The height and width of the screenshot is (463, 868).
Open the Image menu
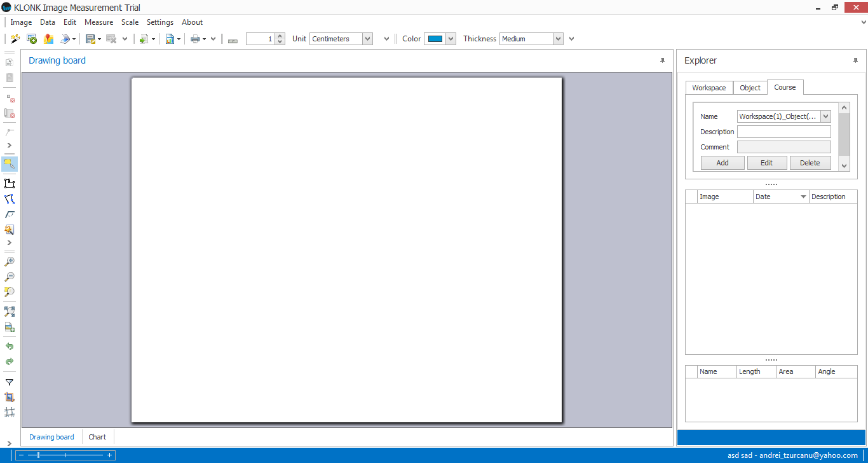pyautogui.click(x=21, y=22)
